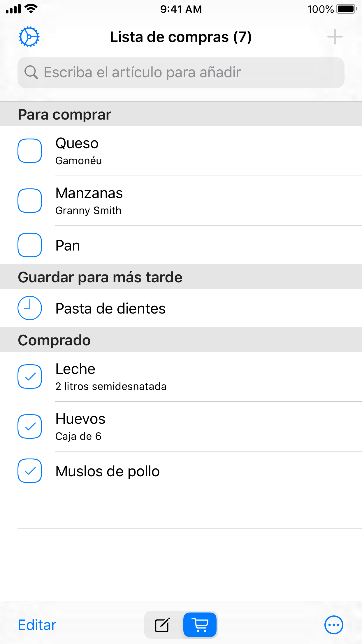Screen dimensions: 362x644
Task: Uncheck Huevos from purchased
Action: [30, 426]
